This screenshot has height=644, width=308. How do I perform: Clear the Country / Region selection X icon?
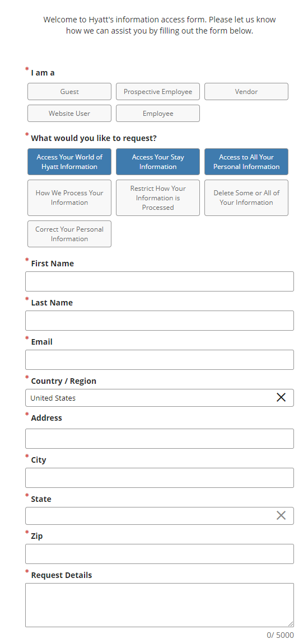281,397
